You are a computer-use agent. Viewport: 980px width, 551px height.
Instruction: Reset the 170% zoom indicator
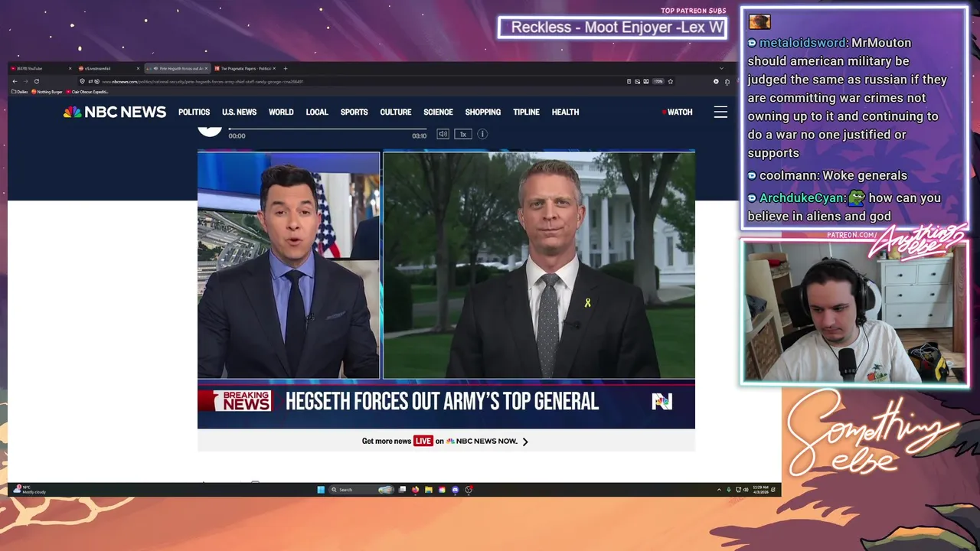pyautogui.click(x=658, y=81)
